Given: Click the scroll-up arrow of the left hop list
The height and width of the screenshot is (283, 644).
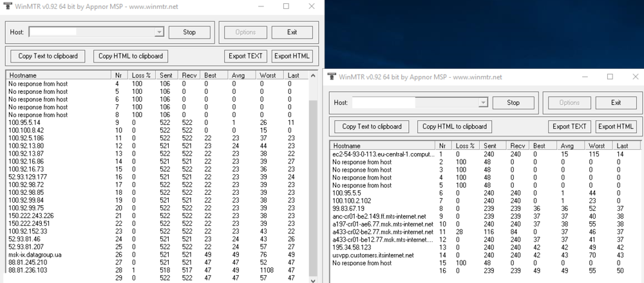Looking at the screenshot, I should pos(314,75).
